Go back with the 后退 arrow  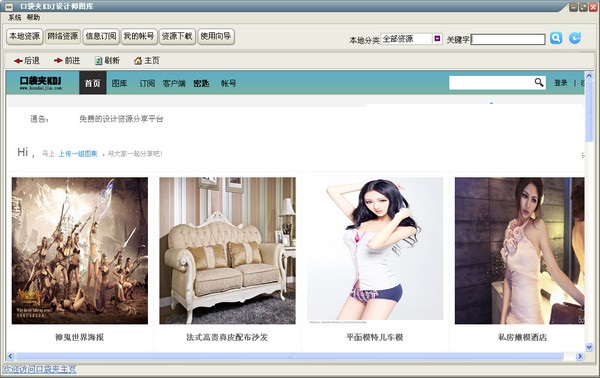point(18,61)
